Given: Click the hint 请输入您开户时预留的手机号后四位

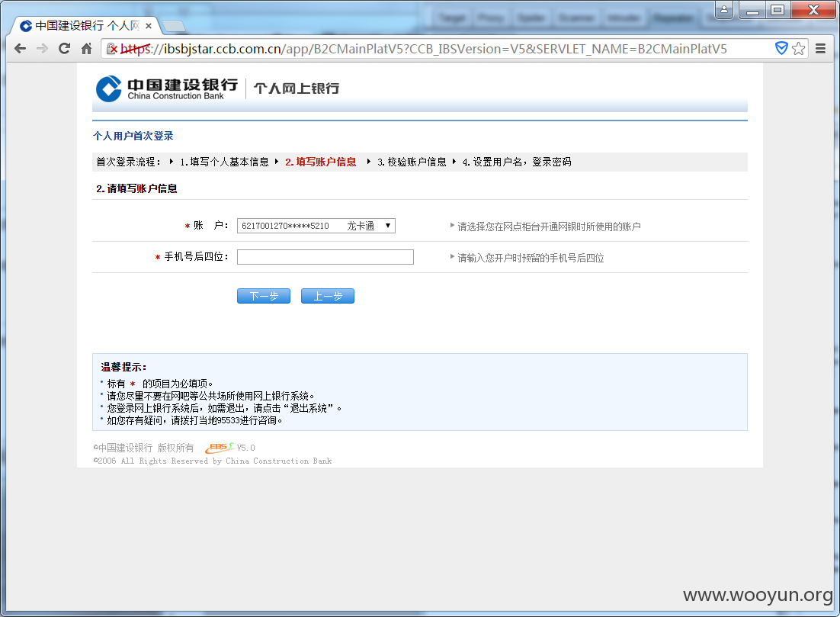Looking at the screenshot, I should click(x=531, y=258).
